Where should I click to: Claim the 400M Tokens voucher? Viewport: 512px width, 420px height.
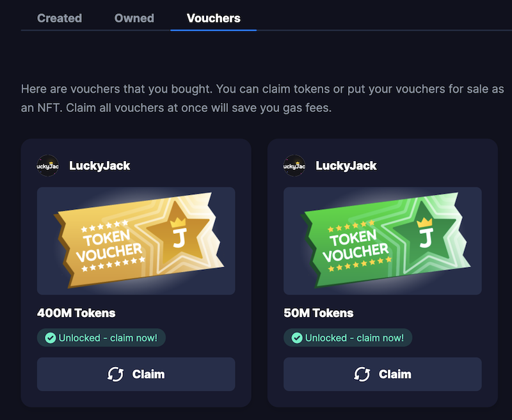pyautogui.click(x=136, y=374)
